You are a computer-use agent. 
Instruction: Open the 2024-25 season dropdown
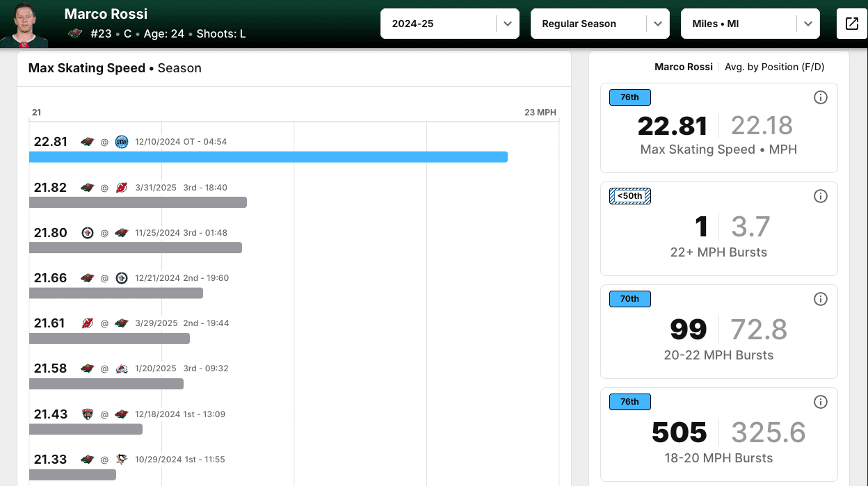point(449,24)
